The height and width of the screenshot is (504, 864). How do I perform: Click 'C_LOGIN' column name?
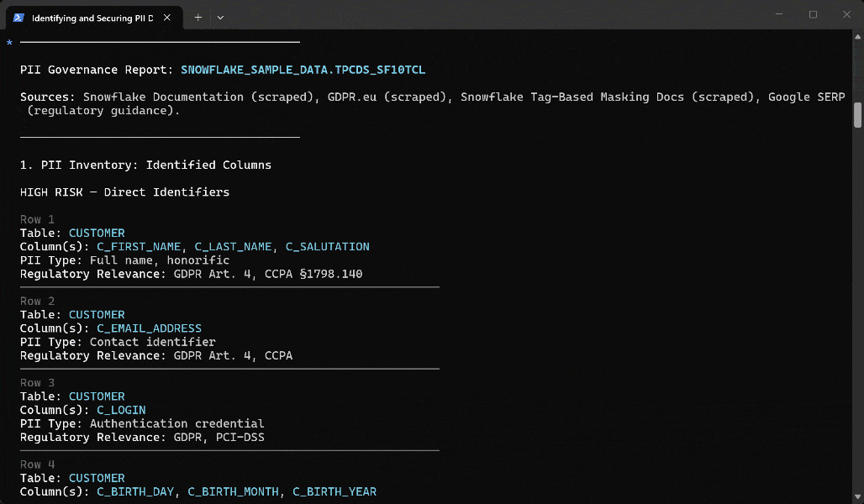tap(121, 411)
